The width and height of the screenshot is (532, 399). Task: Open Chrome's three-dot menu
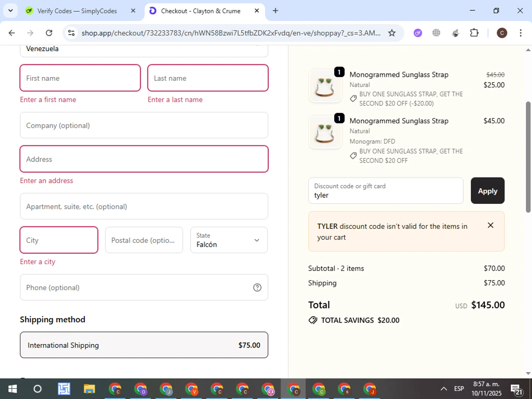point(520,33)
